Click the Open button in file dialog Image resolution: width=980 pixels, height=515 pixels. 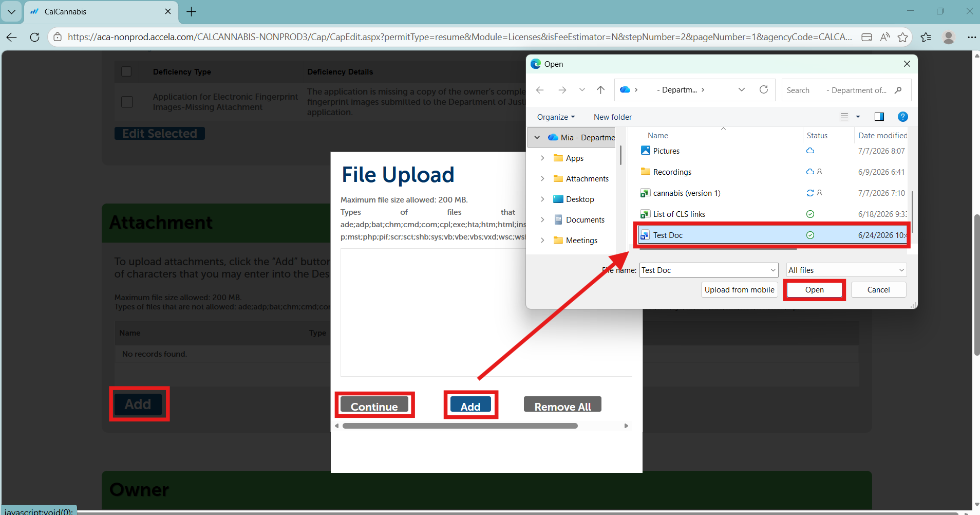814,290
